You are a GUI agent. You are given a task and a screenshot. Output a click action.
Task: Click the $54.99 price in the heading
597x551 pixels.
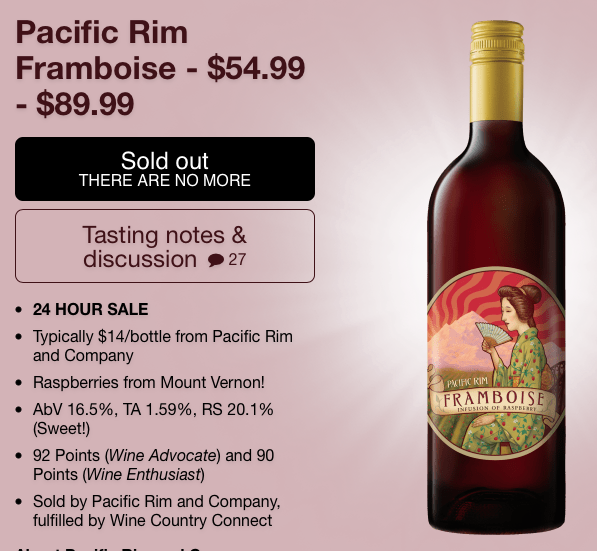point(256,68)
